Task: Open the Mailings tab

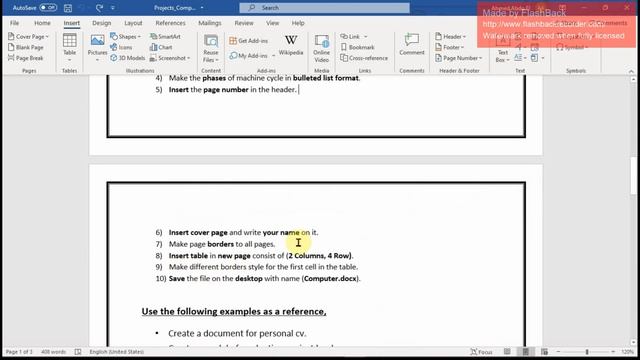Action: point(210,23)
